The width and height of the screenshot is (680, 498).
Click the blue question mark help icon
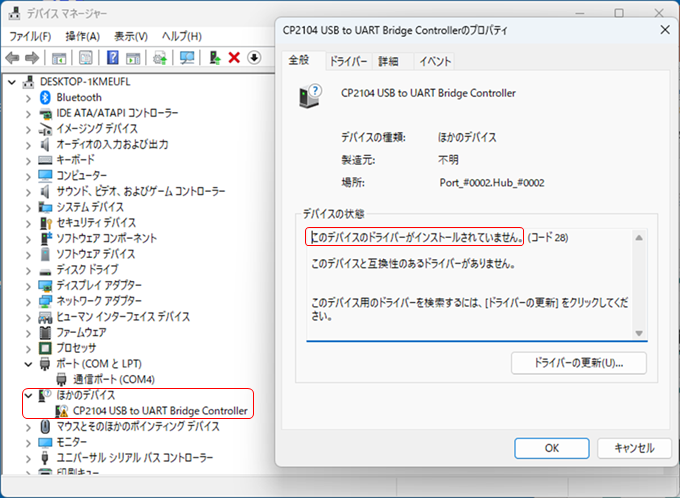tap(113, 58)
